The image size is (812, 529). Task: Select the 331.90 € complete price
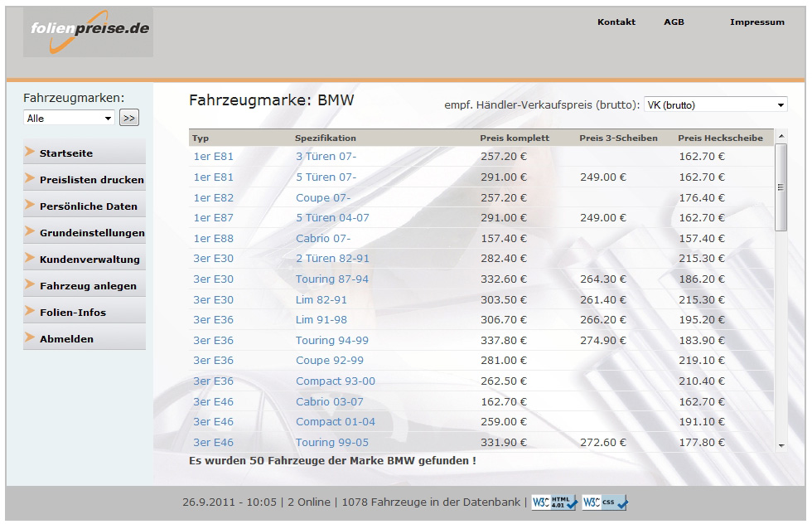(x=504, y=443)
